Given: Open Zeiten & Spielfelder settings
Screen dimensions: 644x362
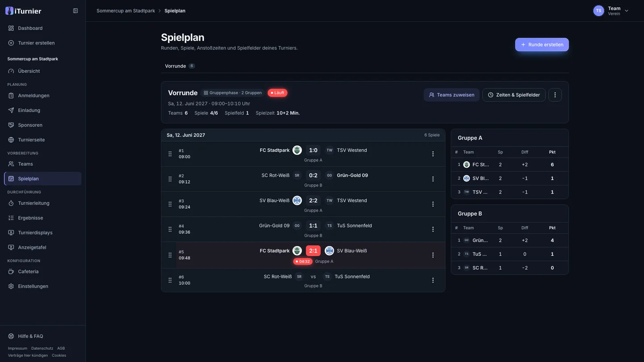Looking at the screenshot, I should point(514,95).
